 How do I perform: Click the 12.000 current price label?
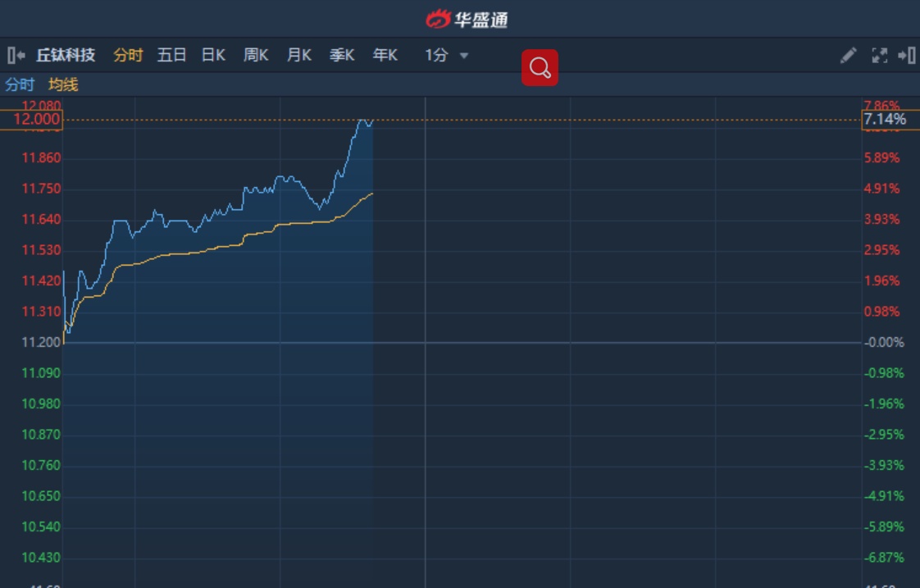[x=33, y=120]
